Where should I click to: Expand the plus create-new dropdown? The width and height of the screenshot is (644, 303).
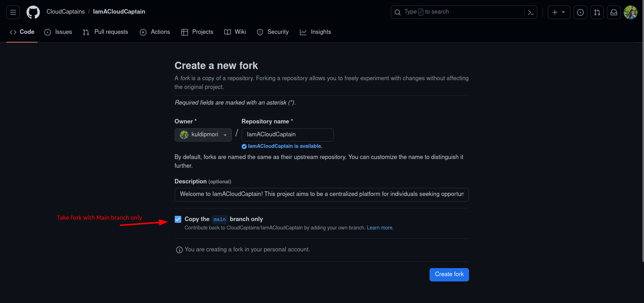[559, 12]
